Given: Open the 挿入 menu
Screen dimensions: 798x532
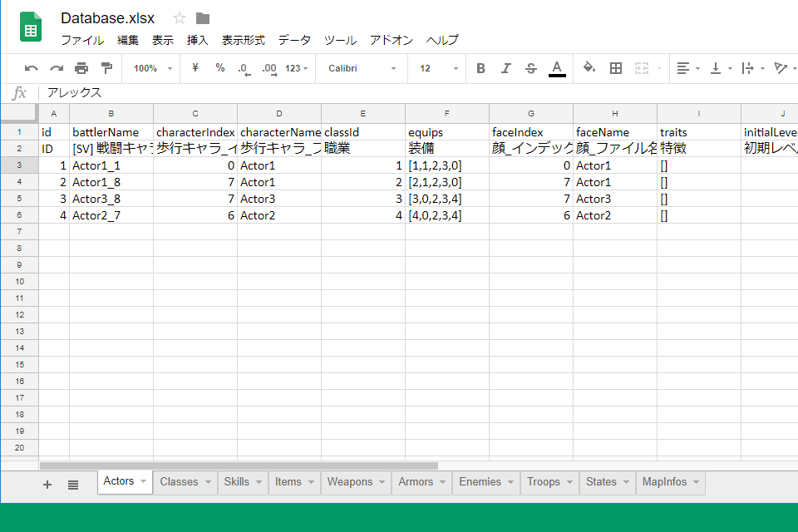Looking at the screenshot, I should tap(198, 40).
